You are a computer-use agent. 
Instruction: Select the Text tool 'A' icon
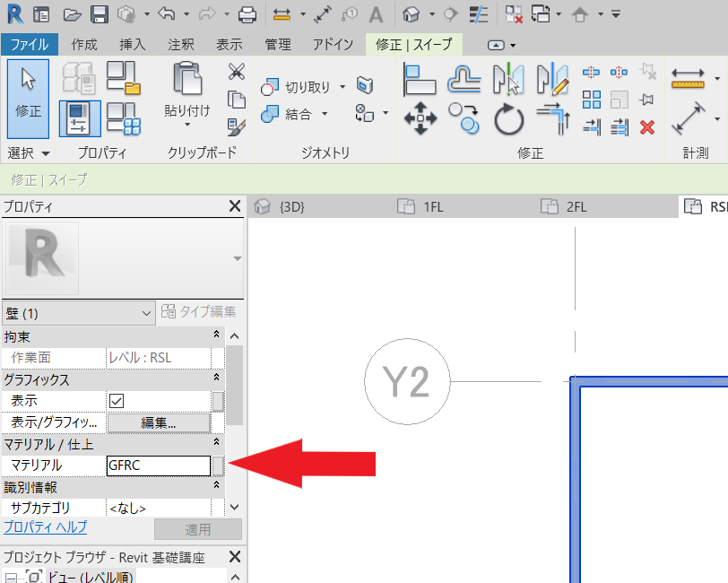point(376,15)
